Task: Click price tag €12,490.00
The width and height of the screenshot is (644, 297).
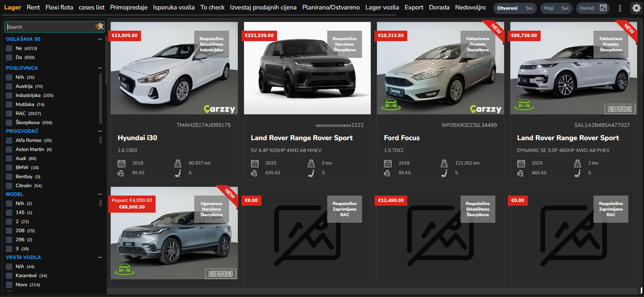Action: 391,200
